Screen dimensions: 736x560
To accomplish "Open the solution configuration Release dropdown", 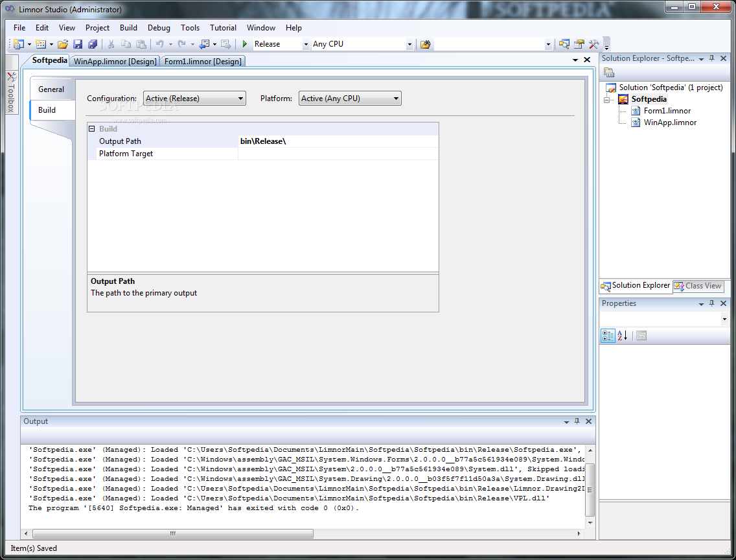I will pos(306,44).
